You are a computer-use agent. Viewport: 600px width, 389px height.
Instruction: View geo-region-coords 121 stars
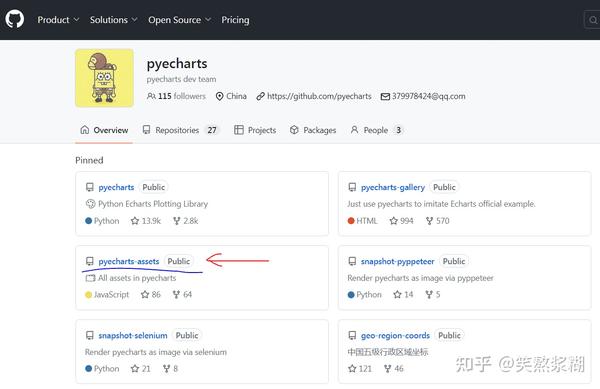click(360, 369)
